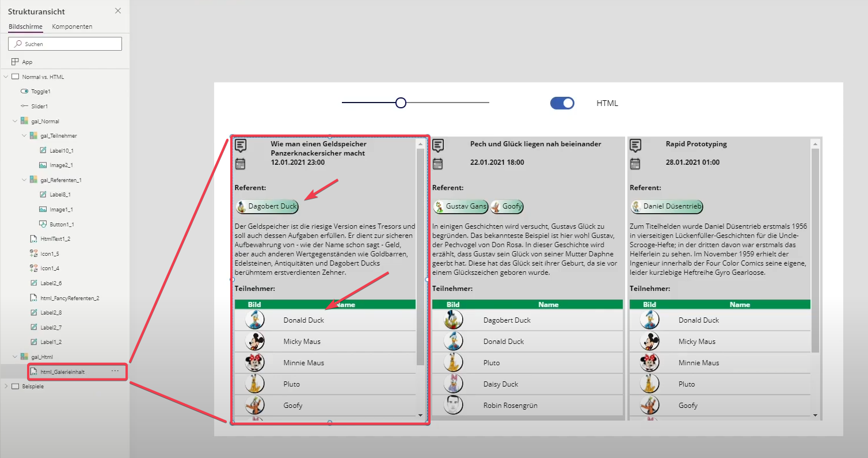Click the HTML label next to the toggle
Screen dimensions: 868x458
coord(607,104)
